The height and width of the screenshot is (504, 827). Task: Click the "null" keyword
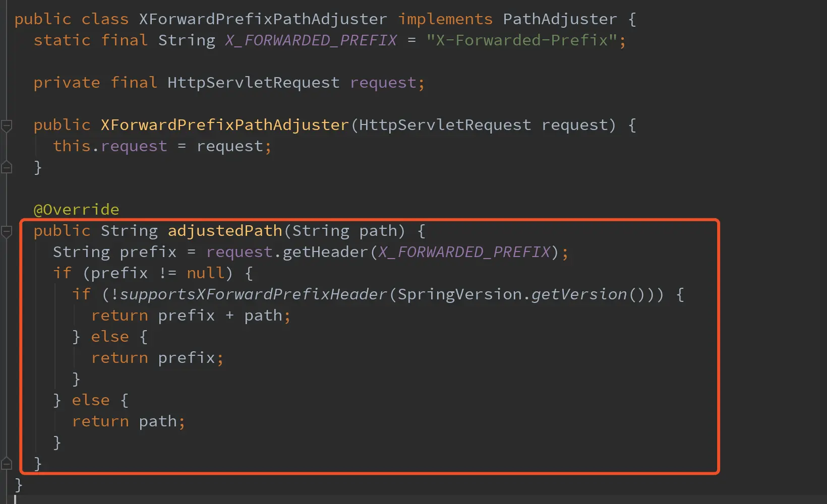tap(205, 273)
